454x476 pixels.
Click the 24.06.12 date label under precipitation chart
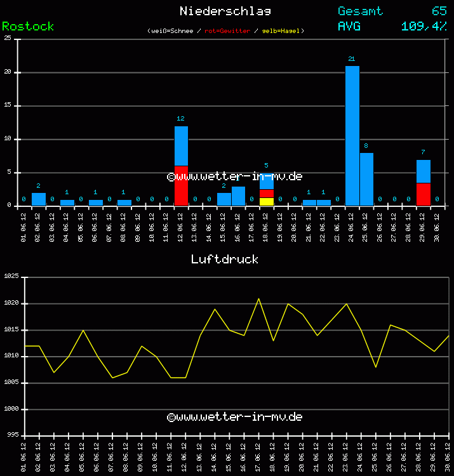point(352,225)
